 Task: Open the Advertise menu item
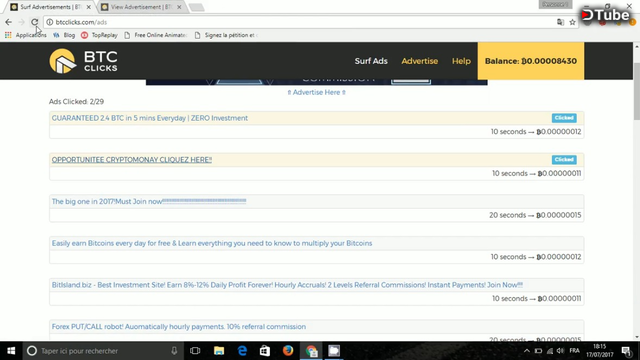(x=419, y=61)
